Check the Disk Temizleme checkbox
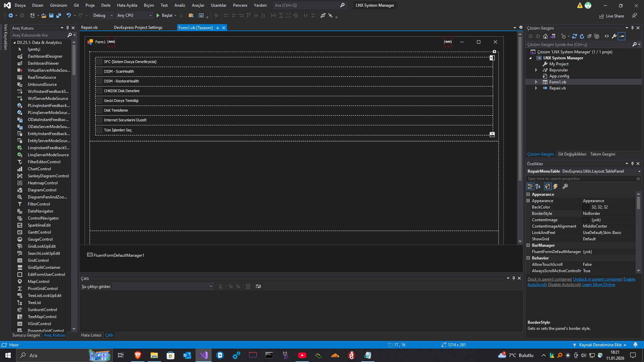 click(99, 110)
